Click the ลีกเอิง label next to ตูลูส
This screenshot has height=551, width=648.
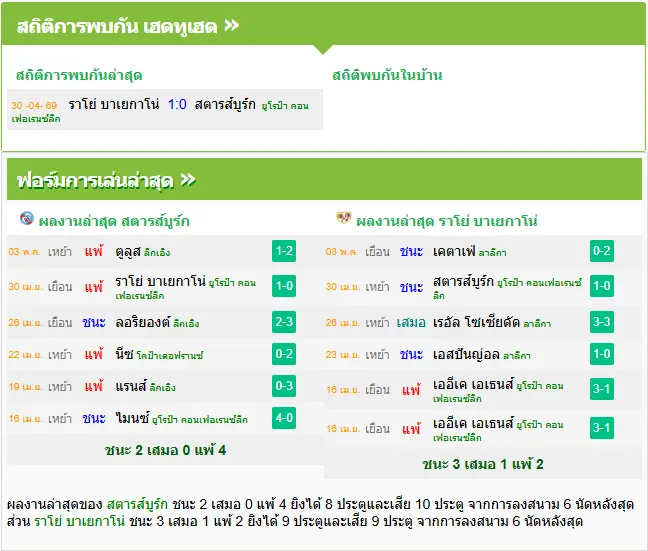click(x=157, y=253)
